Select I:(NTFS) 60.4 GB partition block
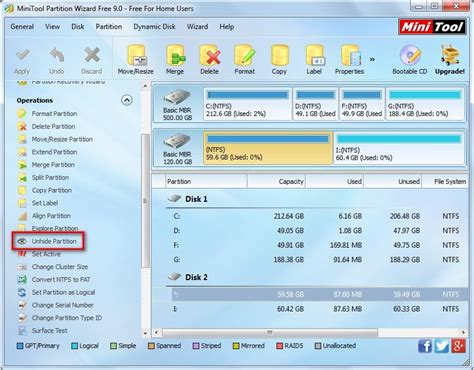Viewport: 474px width, 370px height. tap(399, 148)
